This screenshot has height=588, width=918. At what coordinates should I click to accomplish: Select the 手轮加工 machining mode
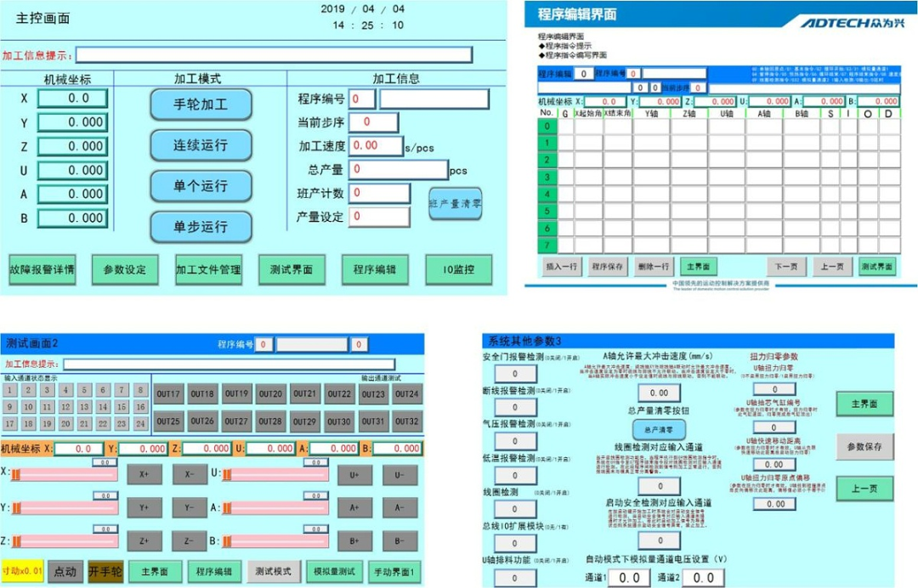pyautogui.click(x=201, y=105)
